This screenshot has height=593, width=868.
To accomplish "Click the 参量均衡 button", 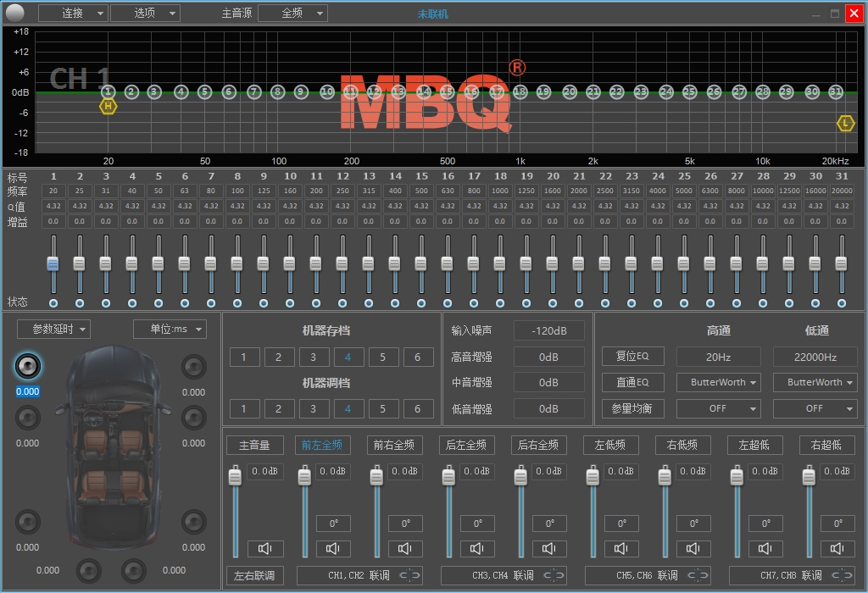I will 632,409.
